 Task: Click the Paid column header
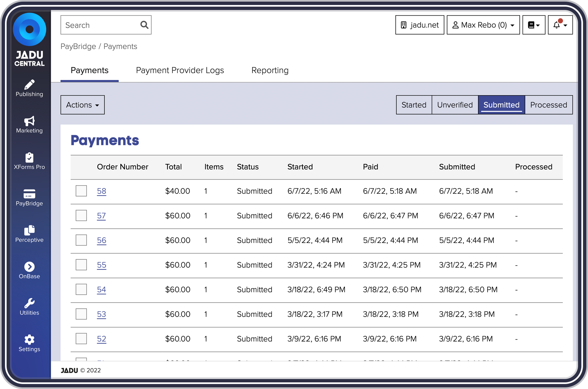370,167
